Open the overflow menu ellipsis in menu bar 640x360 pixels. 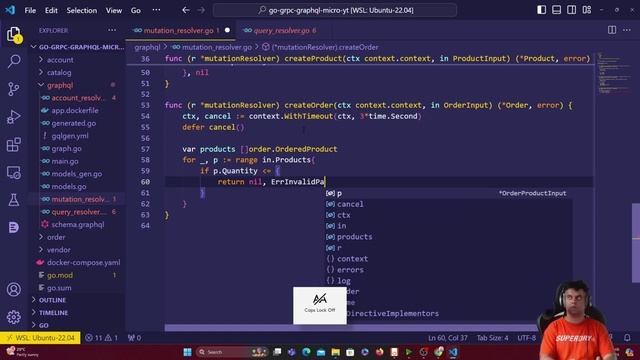click(156, 10)
